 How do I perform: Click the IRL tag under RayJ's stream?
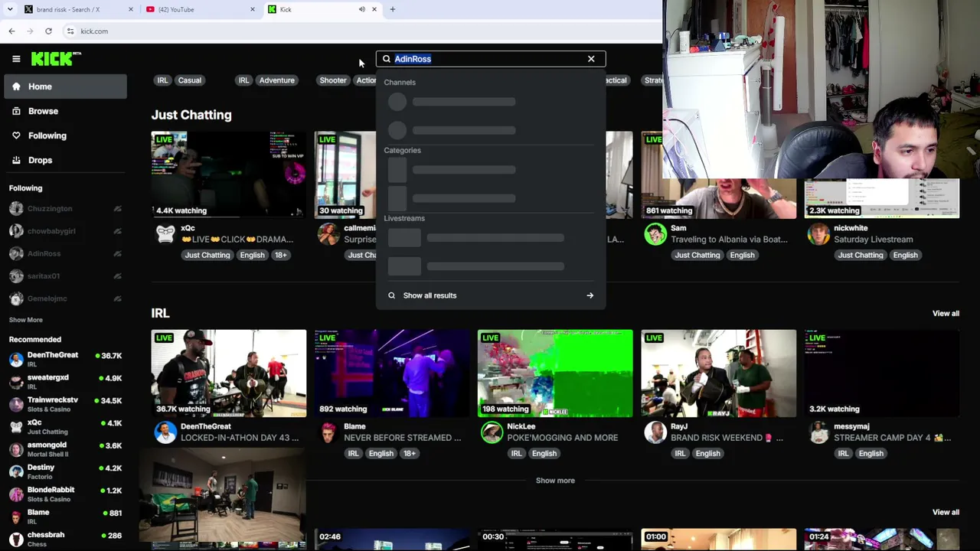point(680,453)
